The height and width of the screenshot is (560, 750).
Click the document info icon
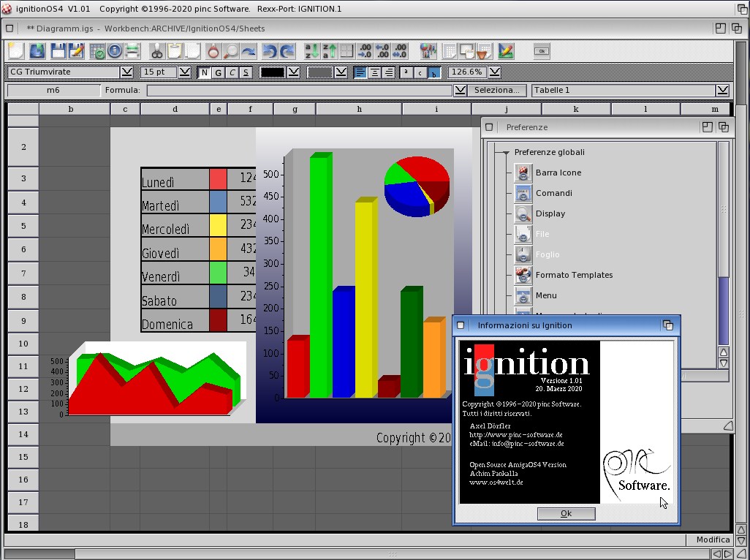click(x=115, y=51)
